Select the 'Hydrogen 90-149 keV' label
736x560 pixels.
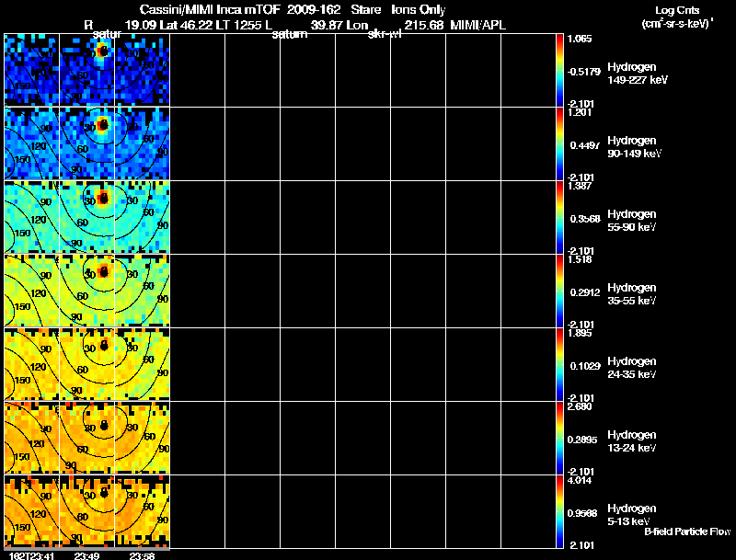635,147
